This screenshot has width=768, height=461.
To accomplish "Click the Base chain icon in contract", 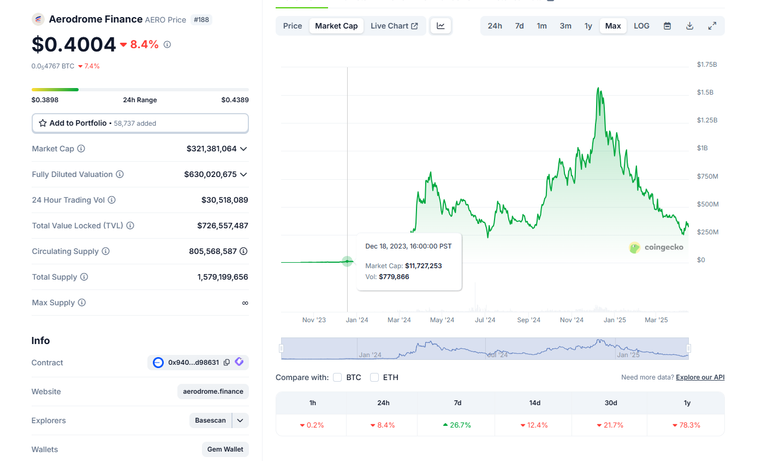I will click(158, 363).
